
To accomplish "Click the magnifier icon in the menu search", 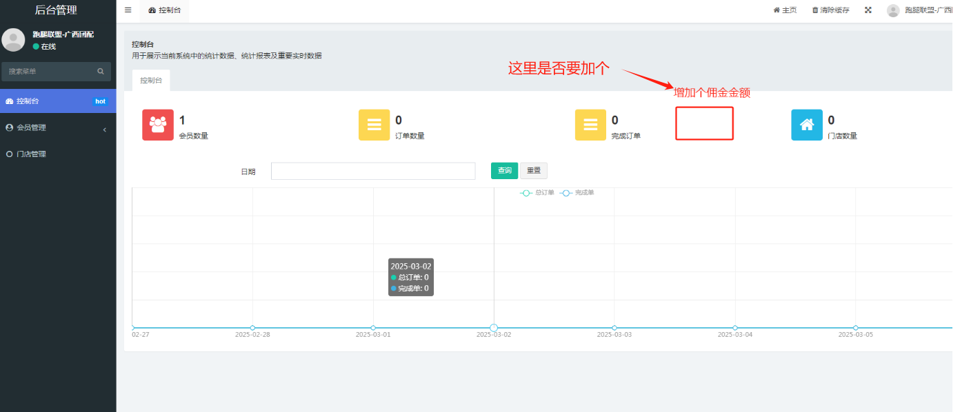I will (101, 71).
